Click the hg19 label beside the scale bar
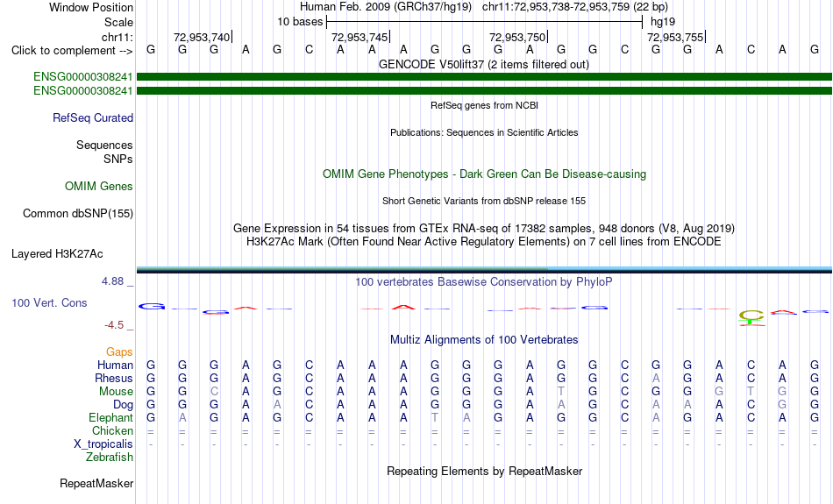Image resolution: width=833 pixels, height=504 pixels. point(663,22)
